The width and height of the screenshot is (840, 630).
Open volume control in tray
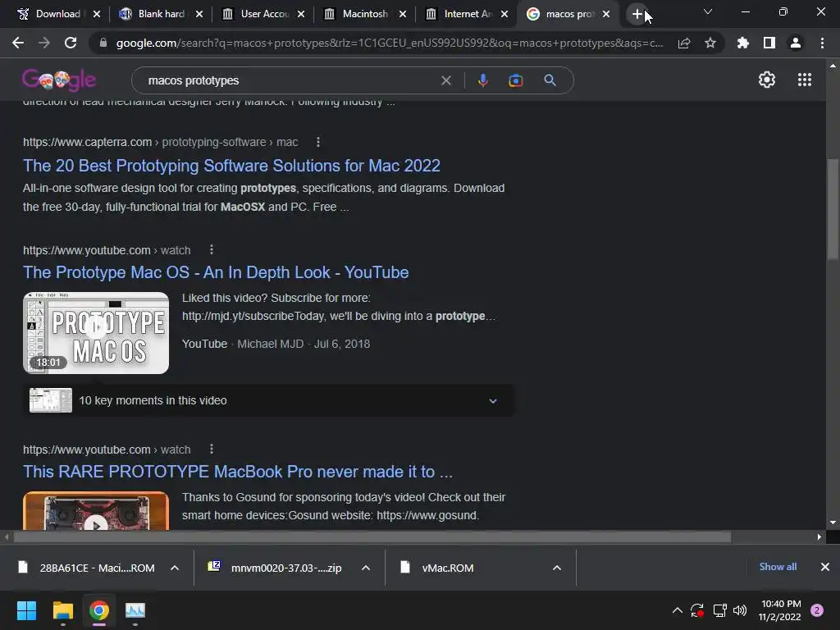click(740, 610)
